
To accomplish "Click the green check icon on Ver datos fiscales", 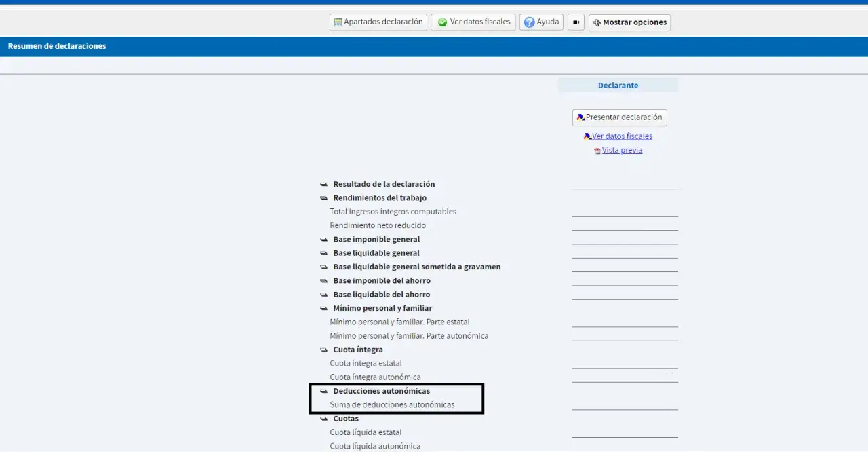I will pyautogui.click(x=442, y=22).
